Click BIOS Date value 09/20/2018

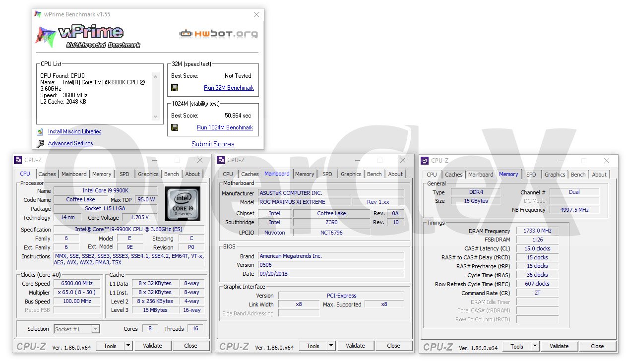tap(331, 274)
